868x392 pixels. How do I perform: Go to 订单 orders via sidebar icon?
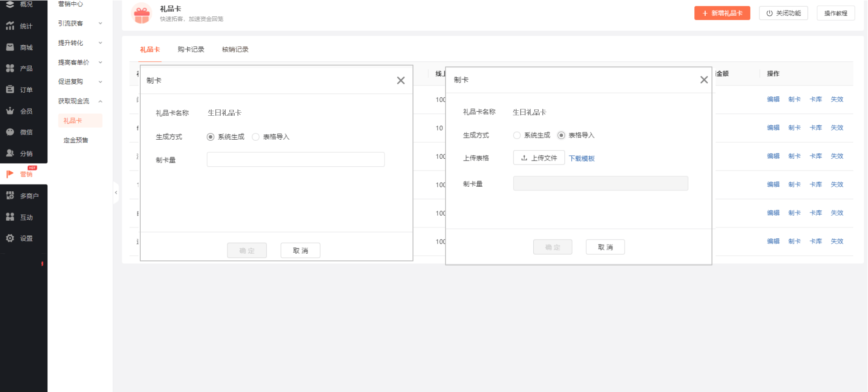10,90
